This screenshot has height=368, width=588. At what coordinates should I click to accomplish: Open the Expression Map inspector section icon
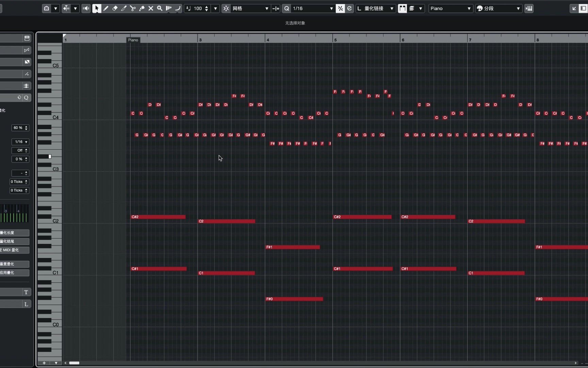pos(27,38)
